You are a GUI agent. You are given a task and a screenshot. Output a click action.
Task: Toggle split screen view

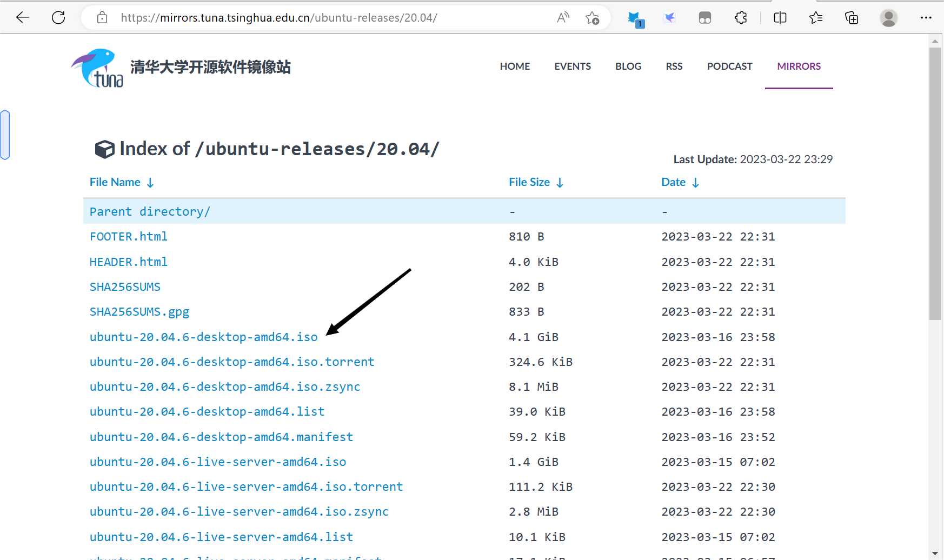click(x=780, y=18)
